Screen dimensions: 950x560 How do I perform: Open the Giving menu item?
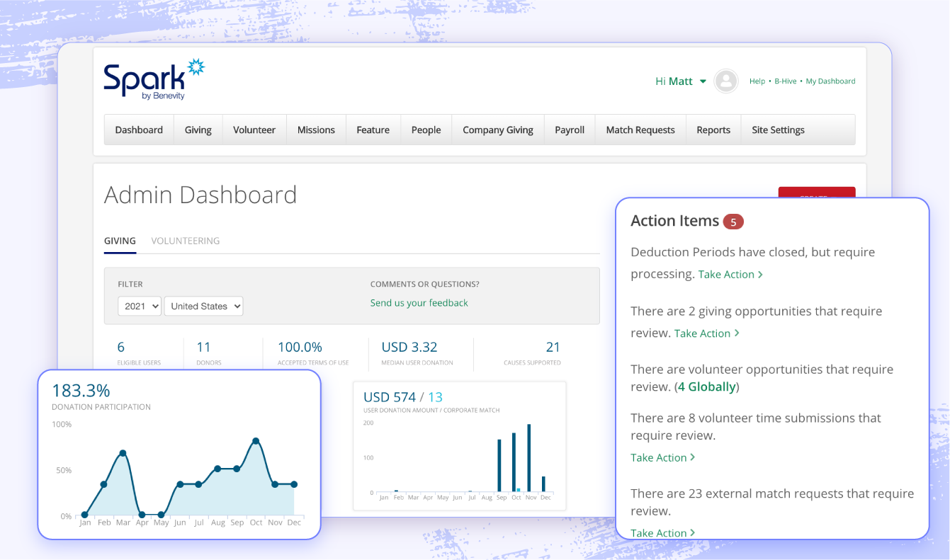click(x=198, y=130)
